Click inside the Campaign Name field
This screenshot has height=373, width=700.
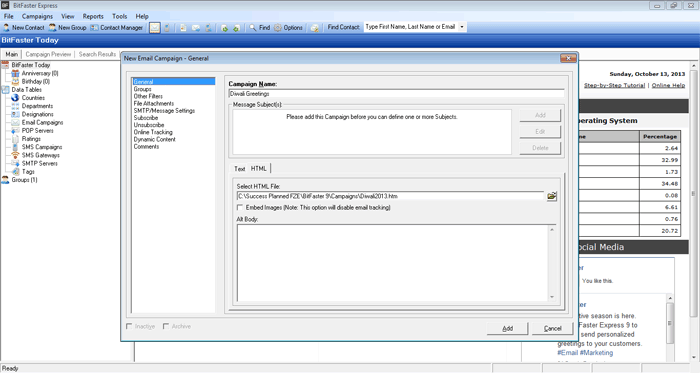[x=396, y=94]
